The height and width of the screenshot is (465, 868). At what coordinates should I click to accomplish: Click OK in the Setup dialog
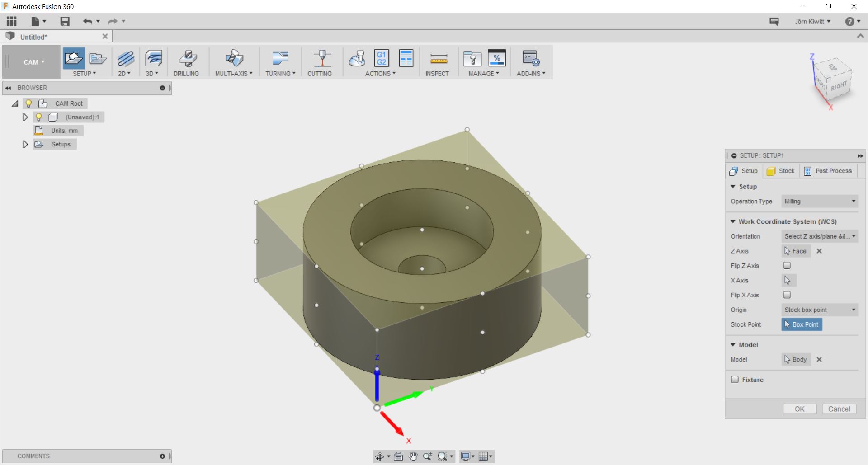(x=800, y=409)
